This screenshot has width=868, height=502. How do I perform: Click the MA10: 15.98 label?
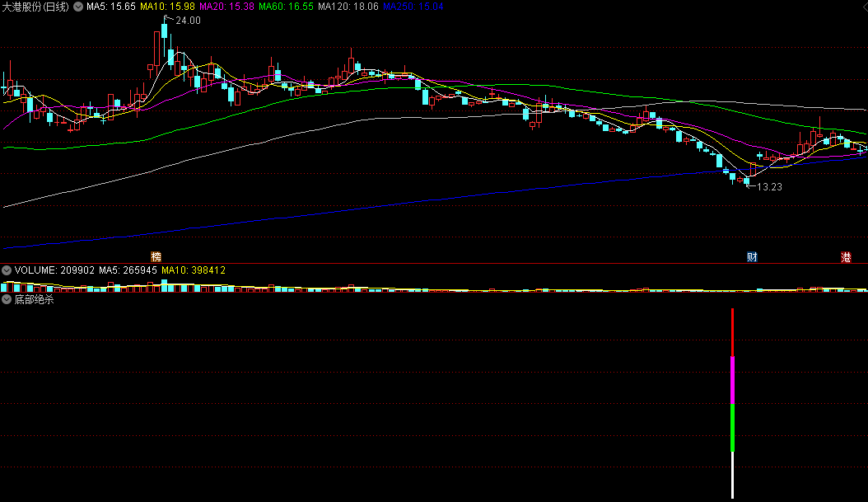pyautogui.click(x=167, y=7)
